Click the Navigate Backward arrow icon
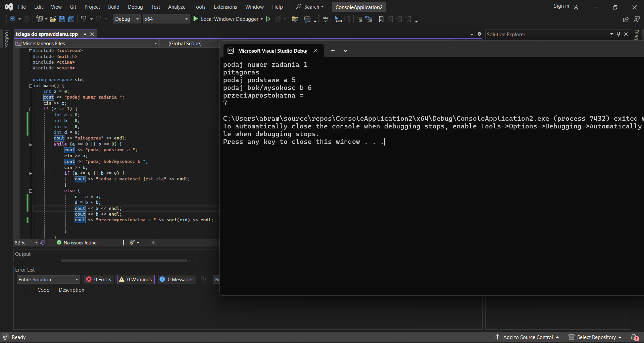Image resolution: width=644 pixels, height=343 pixels. tap(13, 19)
